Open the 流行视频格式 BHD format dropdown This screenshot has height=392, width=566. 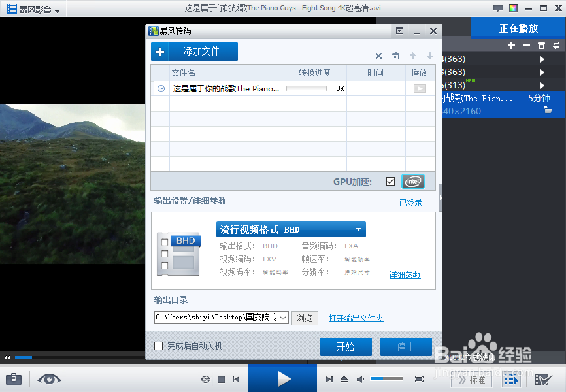click(291, 229)
